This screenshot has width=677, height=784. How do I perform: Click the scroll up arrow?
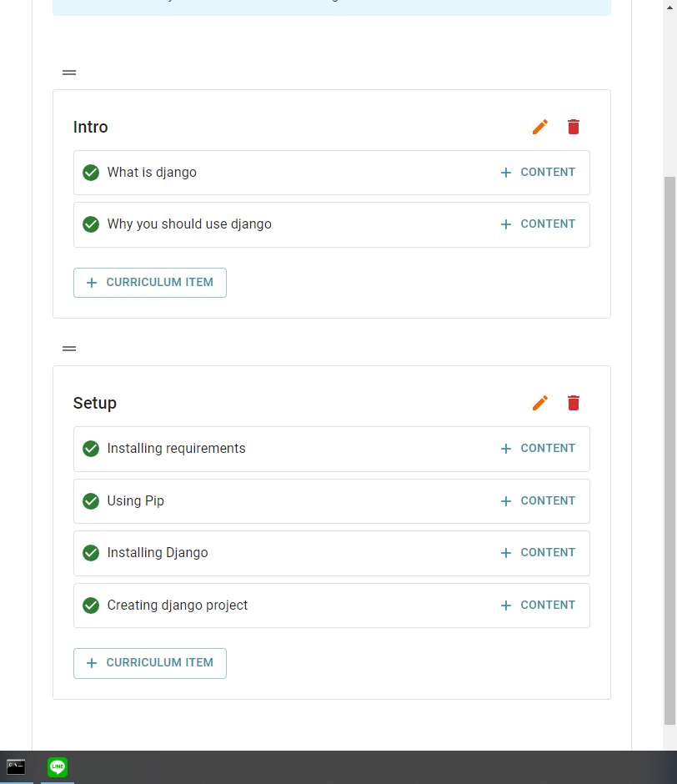(x=669, y=8)
